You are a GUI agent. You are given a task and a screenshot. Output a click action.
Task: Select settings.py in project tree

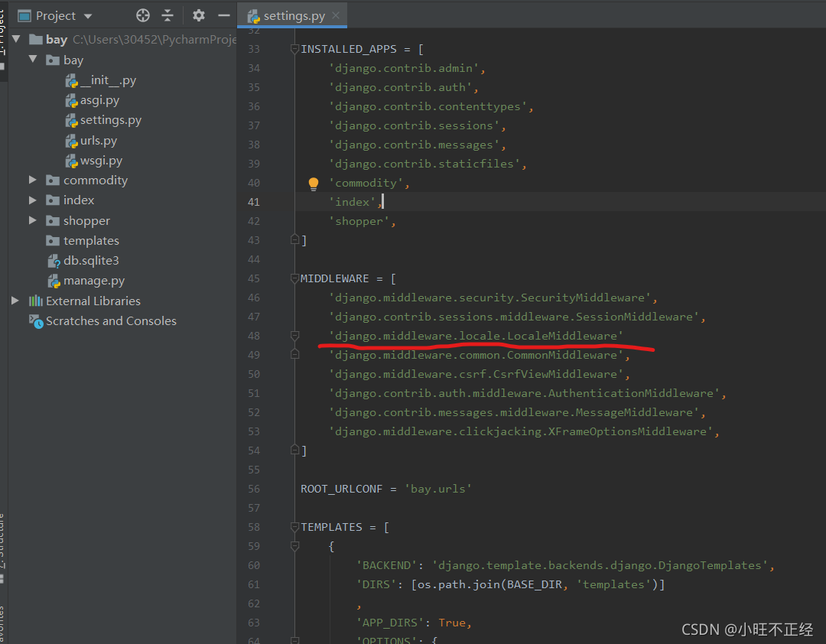pyautogui.click(x=111, y=120)
